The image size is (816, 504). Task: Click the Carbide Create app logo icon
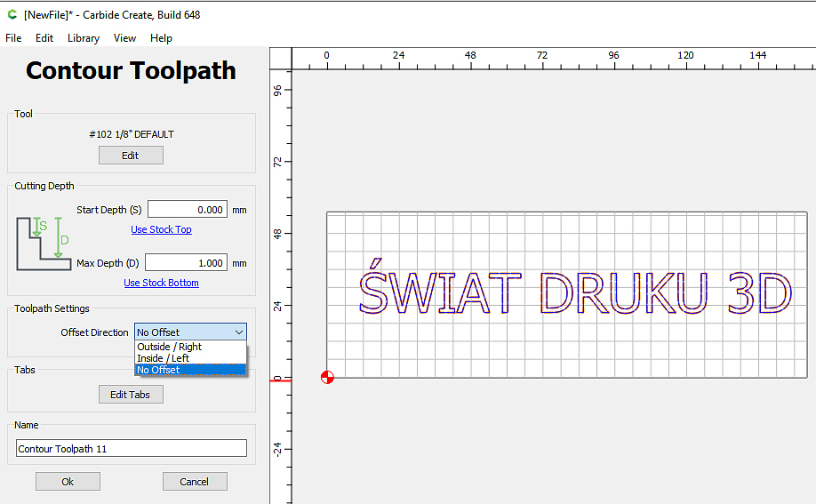pyautogui.click(x=12, y=14)
